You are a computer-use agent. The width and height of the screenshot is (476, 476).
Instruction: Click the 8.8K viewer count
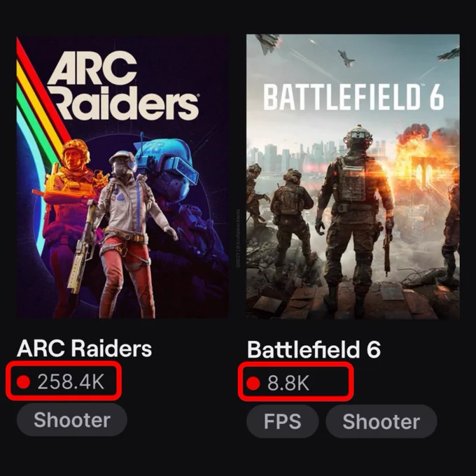(288, 383)
